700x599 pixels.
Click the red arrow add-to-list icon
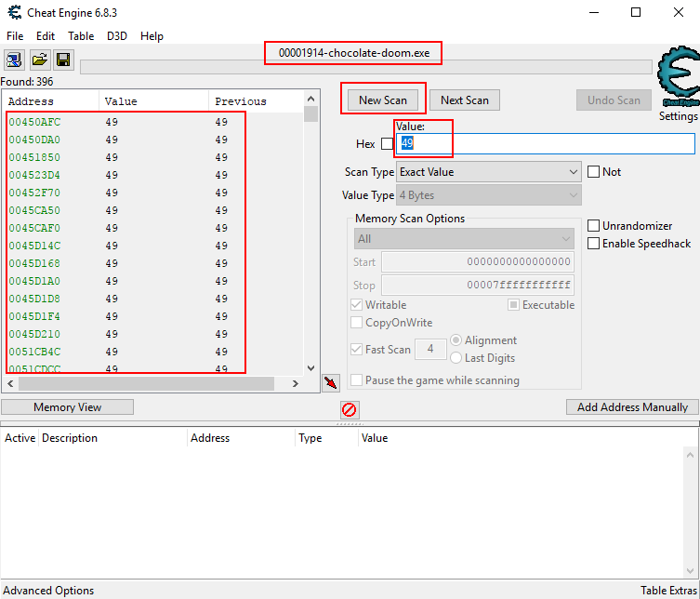[x=331, y=383]
